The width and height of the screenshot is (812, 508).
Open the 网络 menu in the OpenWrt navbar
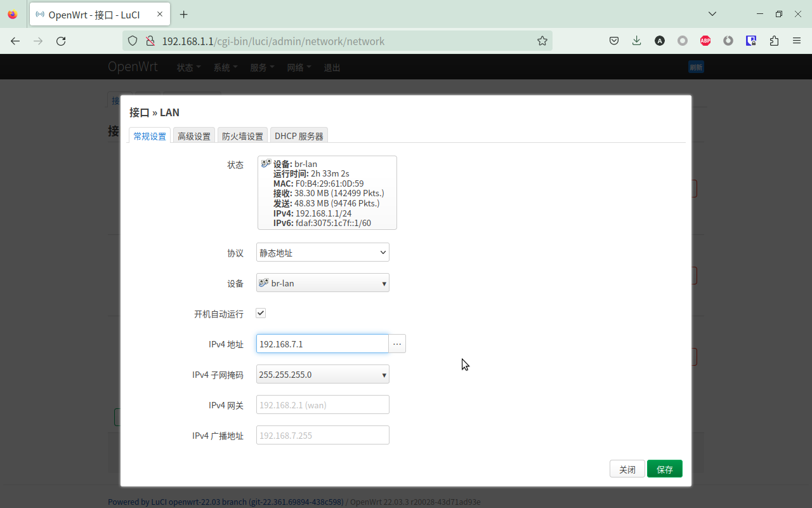299,67
